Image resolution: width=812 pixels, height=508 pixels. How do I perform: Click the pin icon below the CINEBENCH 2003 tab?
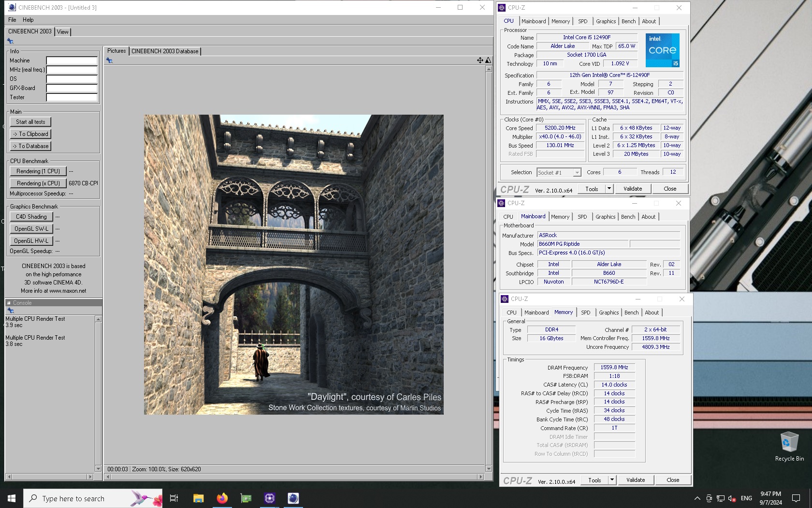[10, 41]
